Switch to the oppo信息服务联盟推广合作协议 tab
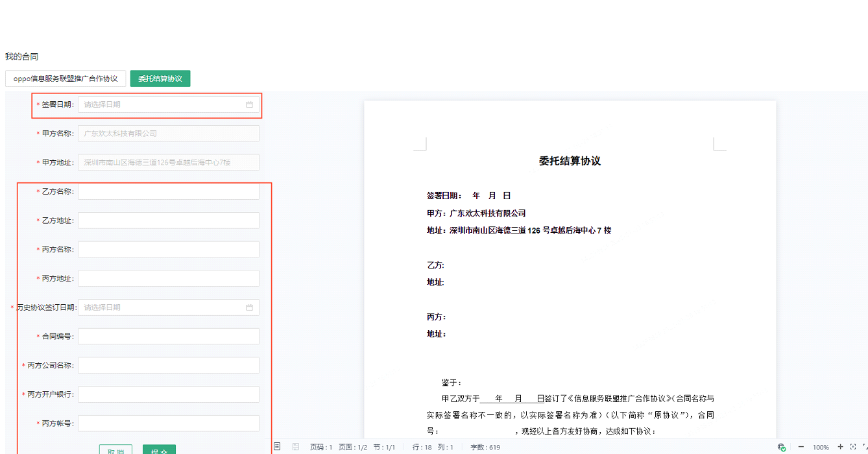 coord(65,78)
